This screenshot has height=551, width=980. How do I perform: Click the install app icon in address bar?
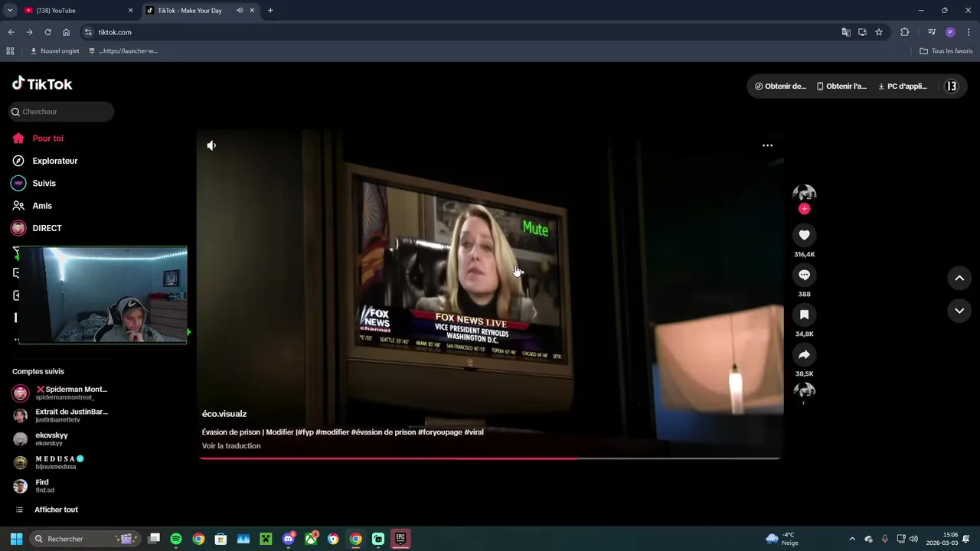(862, 32)
